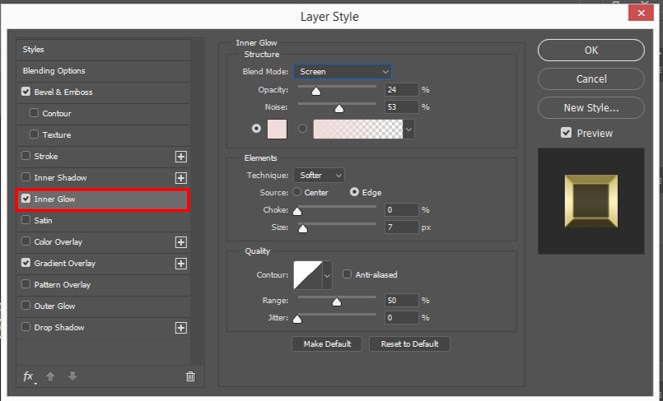Screen dimensions: 663x401
Task: Enable the Anti-aliased checkbox
Action: tap(347, 274)
